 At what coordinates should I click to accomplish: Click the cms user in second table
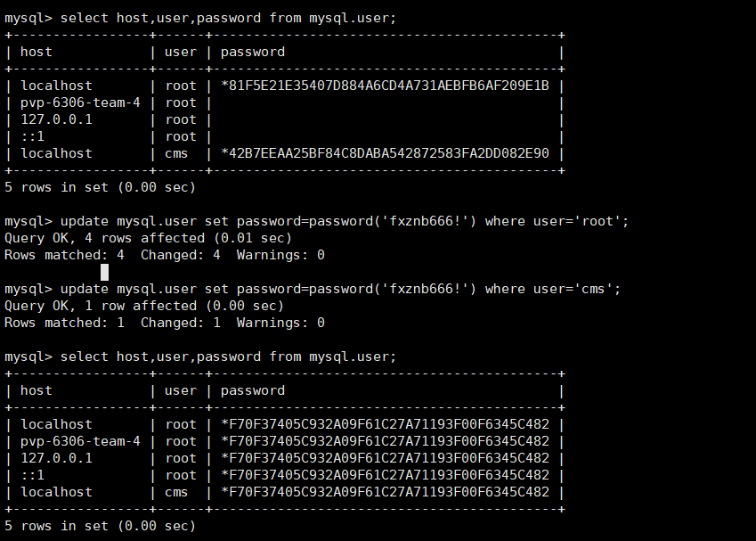[x=176, y=492]
